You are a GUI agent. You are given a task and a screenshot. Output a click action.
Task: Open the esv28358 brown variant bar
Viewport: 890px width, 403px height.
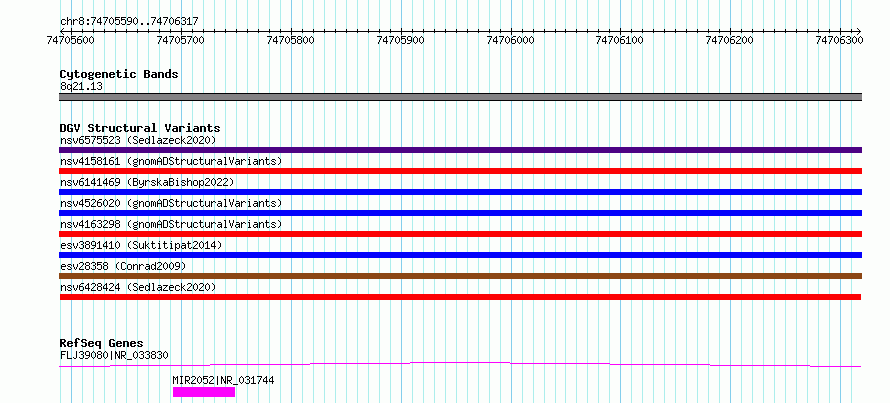point(460,276)
